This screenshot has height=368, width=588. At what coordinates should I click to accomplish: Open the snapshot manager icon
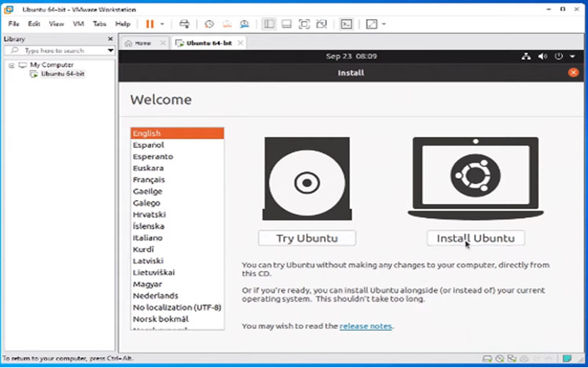point(245,24)
